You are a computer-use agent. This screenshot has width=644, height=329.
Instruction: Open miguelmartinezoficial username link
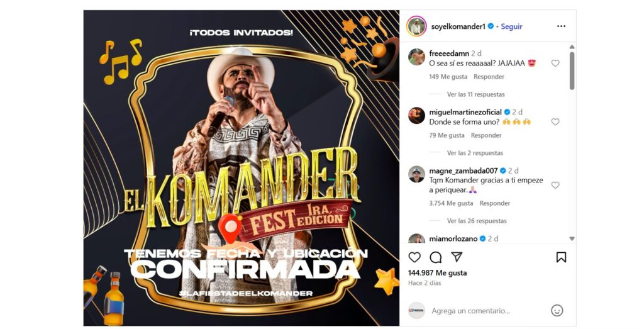(465, 112)
